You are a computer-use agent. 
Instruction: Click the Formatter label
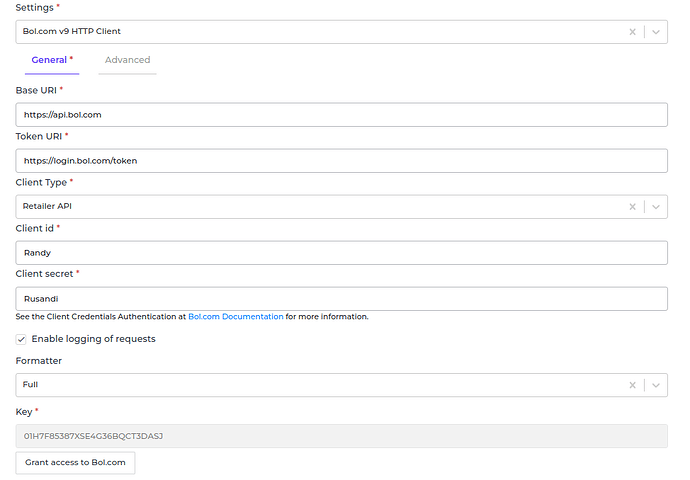[39, 361]
